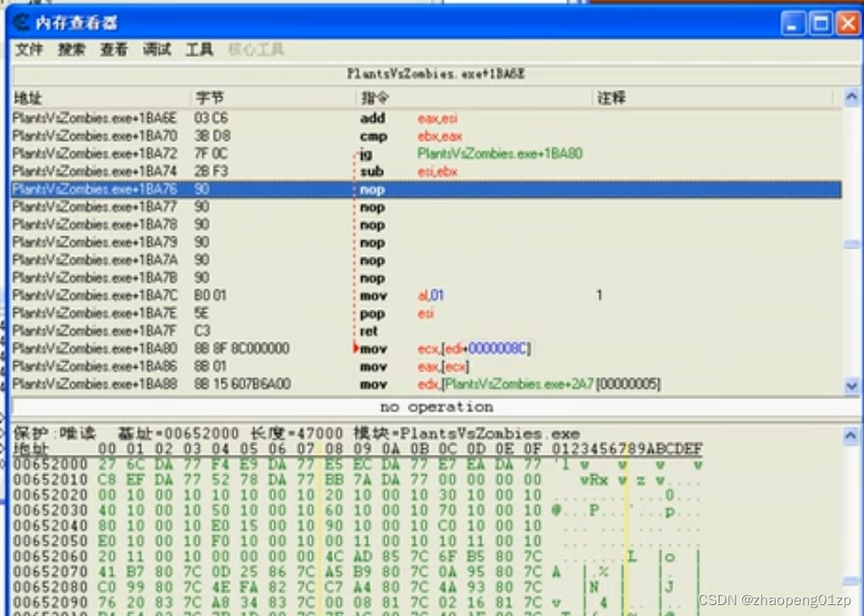Screen dimensions: 864x616
Task: Click the 长度=47000 info text
Action: coord(297,434)
